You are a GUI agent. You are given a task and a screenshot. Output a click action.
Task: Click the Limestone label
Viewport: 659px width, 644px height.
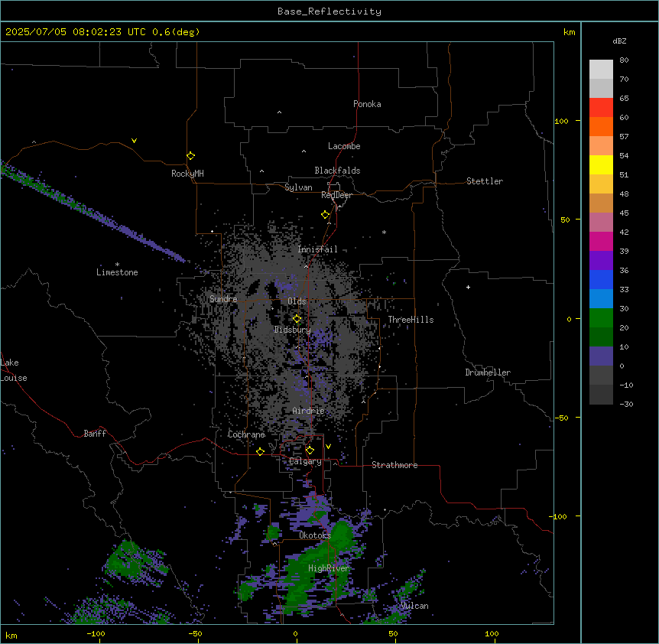tap(117, 272)
